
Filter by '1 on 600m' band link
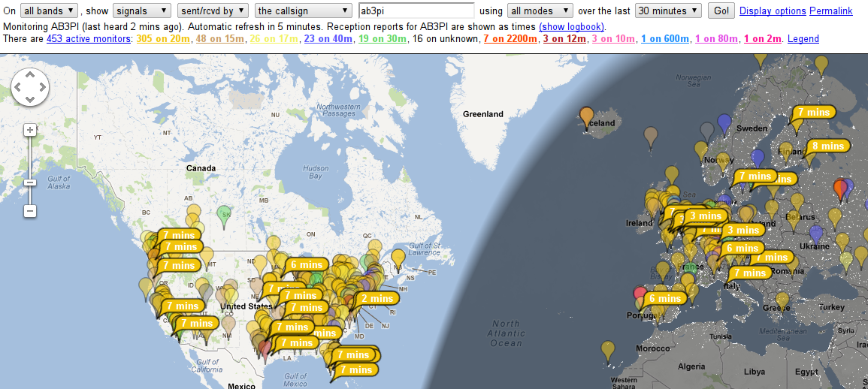[665, 39]
